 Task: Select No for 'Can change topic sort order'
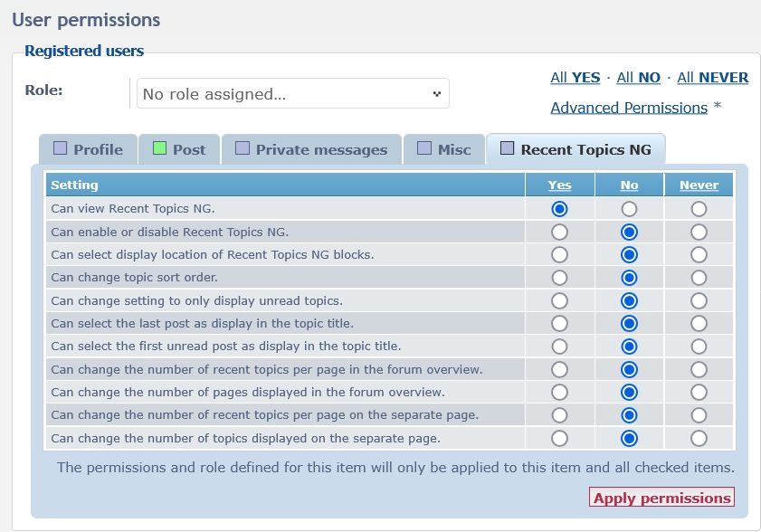tap(629, 278)
